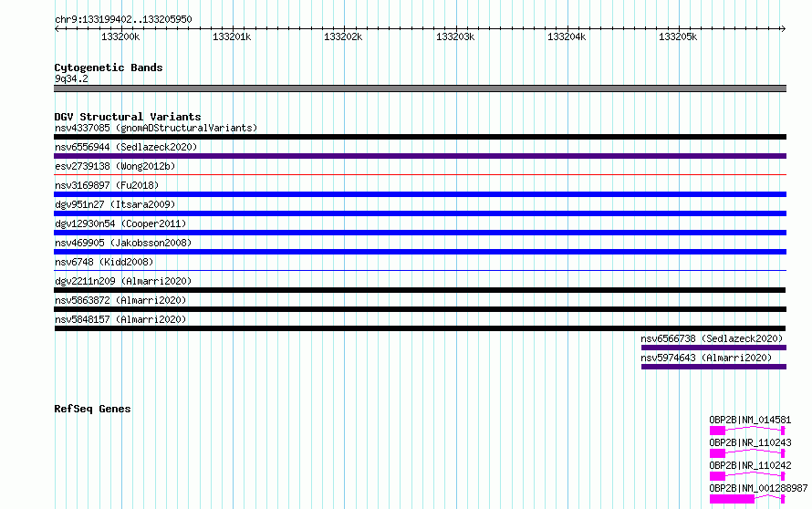Click the Cytogenetic Bands track title
The height and width of the screenshot is (509, 812).
109,68
